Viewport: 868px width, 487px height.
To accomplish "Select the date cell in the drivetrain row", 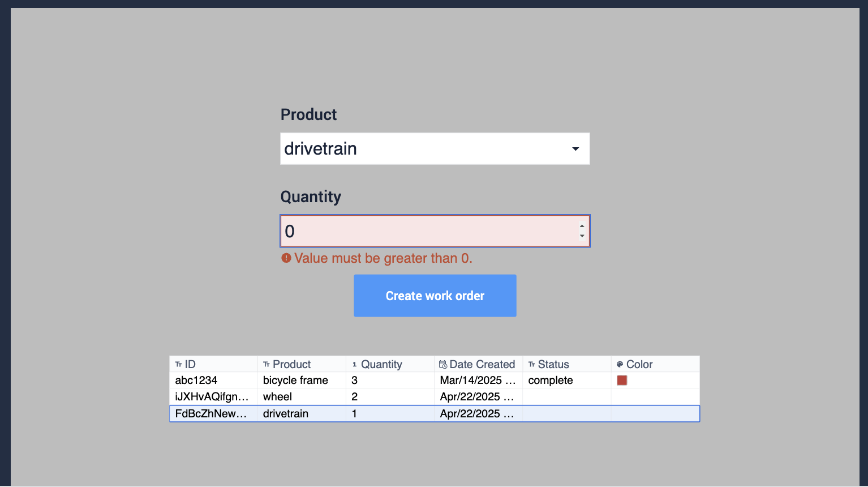I will click(479, 413).
